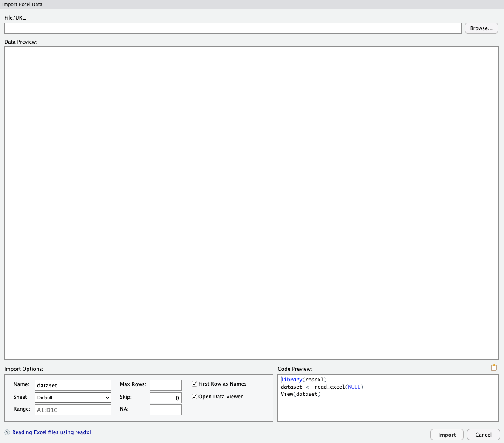The image size is (504, 443).
Task: Select the Name field containing dataset
Action: click(73, 385)
